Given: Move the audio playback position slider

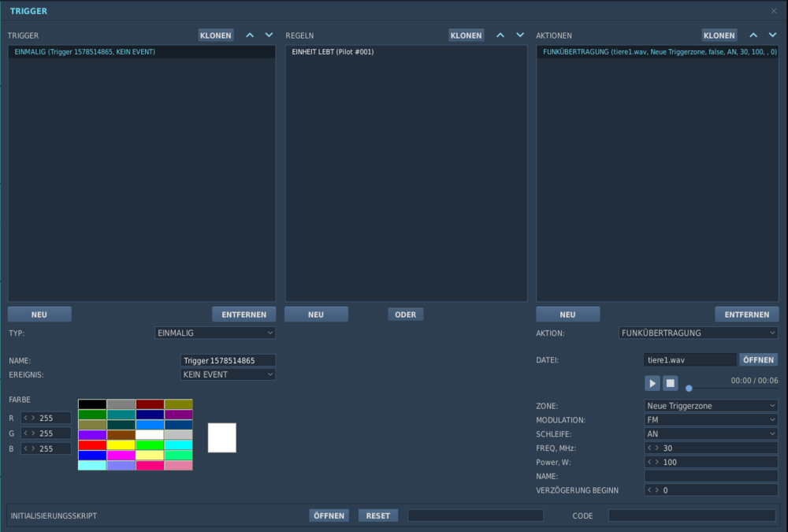Looking at the screenshot, I should pos(689,388).
